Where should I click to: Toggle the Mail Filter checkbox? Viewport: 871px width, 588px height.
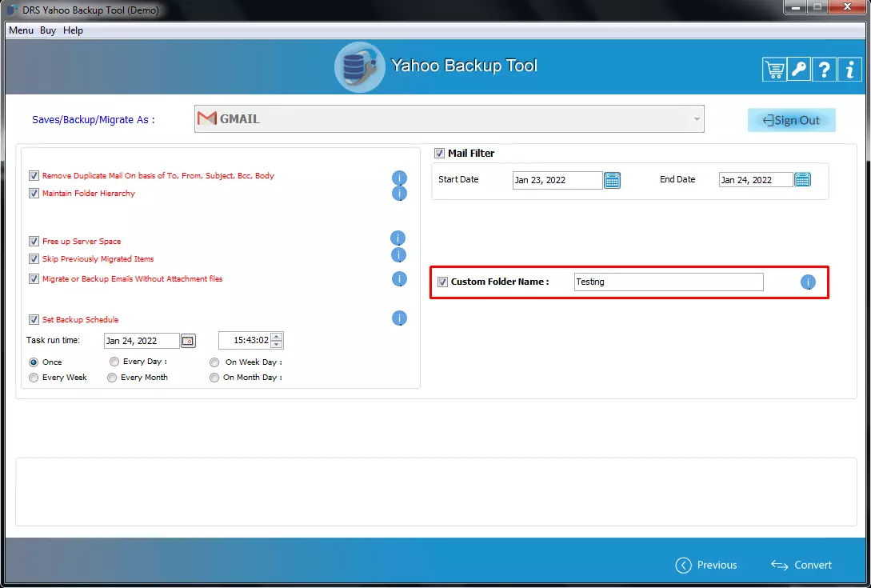[x=439, y=153]
